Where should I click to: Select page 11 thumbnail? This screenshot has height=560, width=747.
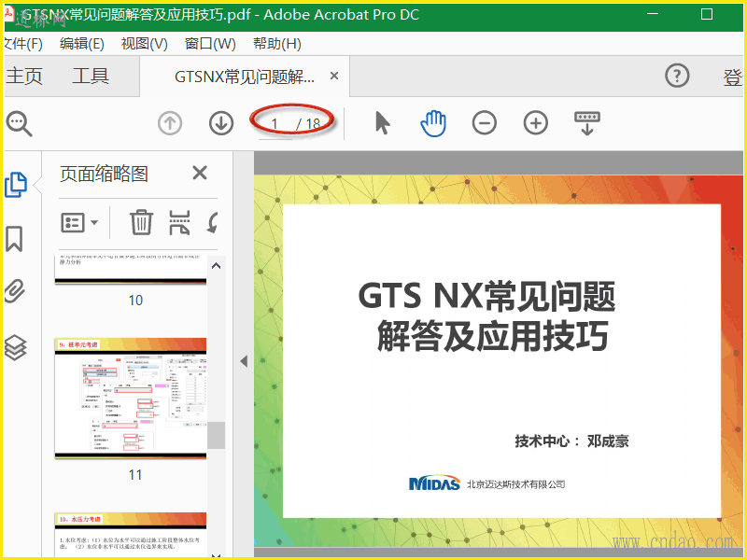click(x=131, y=399)
